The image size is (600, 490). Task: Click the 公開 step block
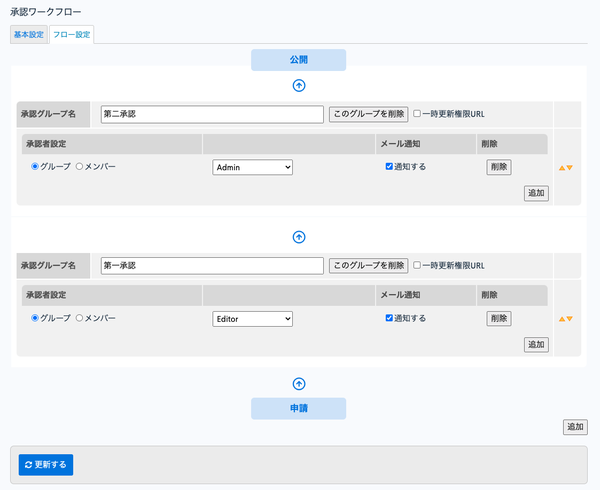[298, 60]
